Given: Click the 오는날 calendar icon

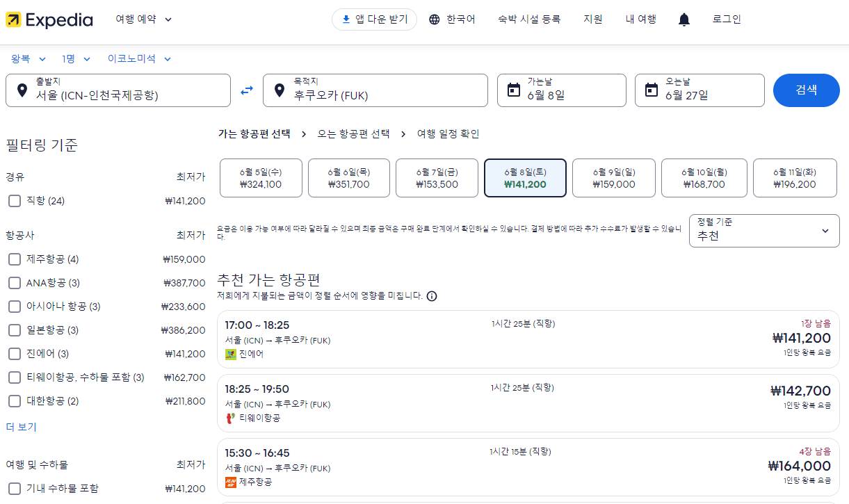Looking at the screenshot, I should coord(652,90).
